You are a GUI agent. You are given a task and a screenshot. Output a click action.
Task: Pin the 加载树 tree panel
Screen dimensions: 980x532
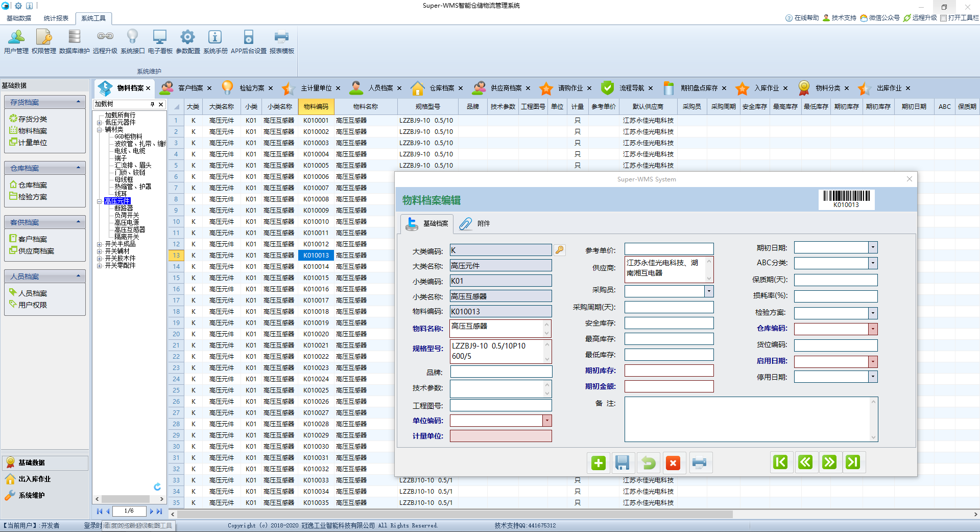point(152,104)
